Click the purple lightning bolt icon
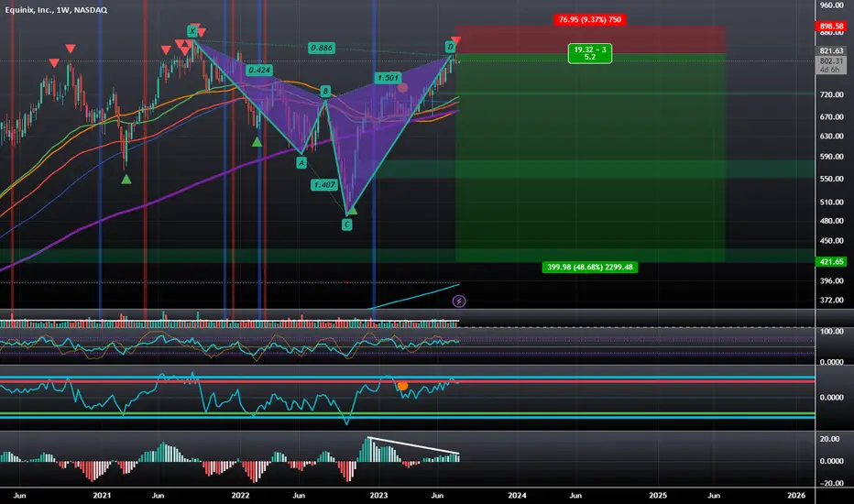This screenshot has height=504, width=854. coord(459,301)
